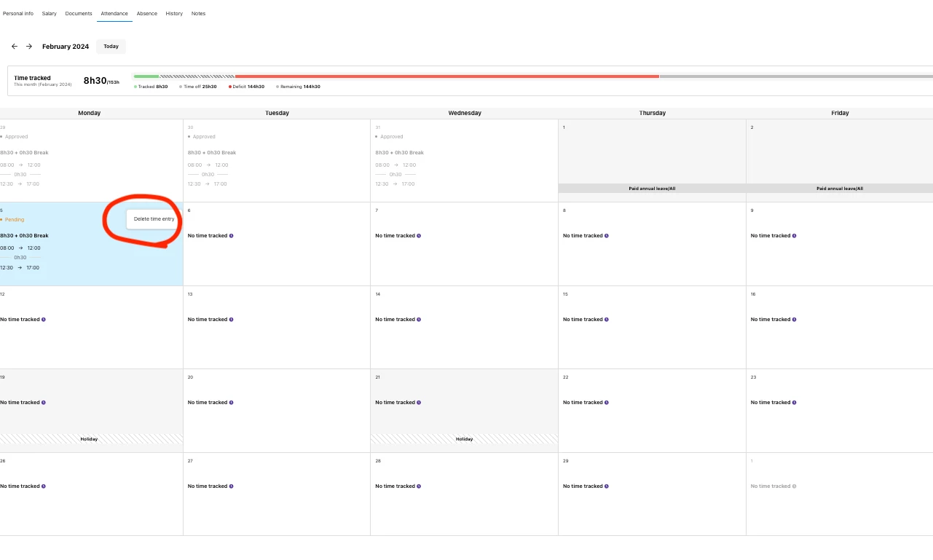Click red deficit segment of progress bar
Screen dimensions: 933x560
447,76
